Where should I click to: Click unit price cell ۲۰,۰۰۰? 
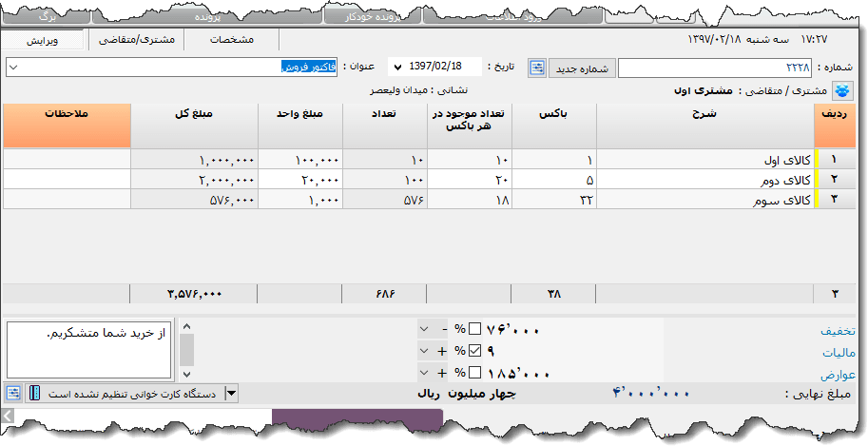[x=300, y=180]
